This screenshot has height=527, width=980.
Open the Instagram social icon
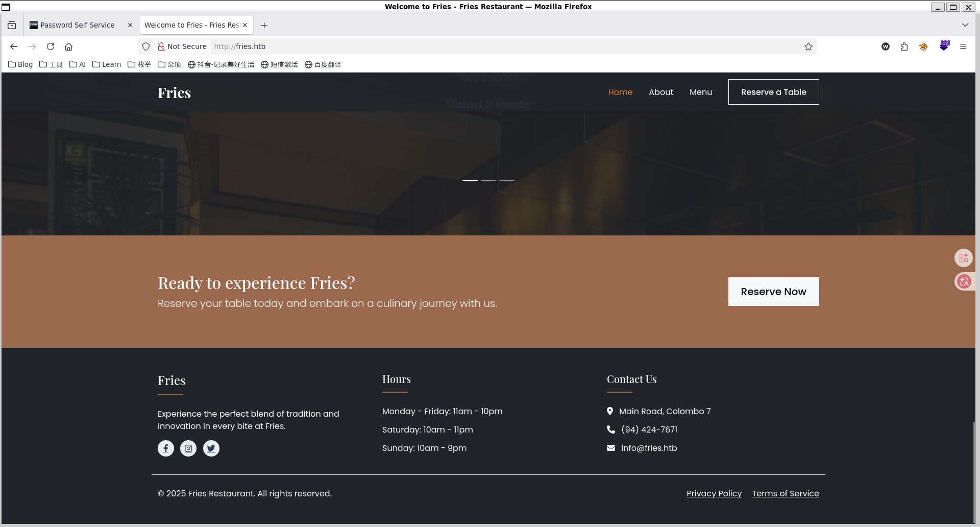click(188, 448)
